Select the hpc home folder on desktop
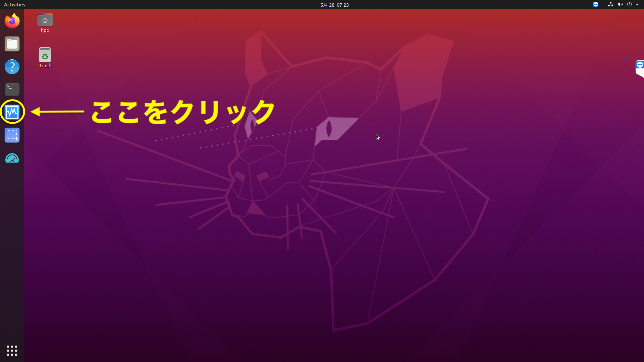644x362 pixels. click(45, 23)
